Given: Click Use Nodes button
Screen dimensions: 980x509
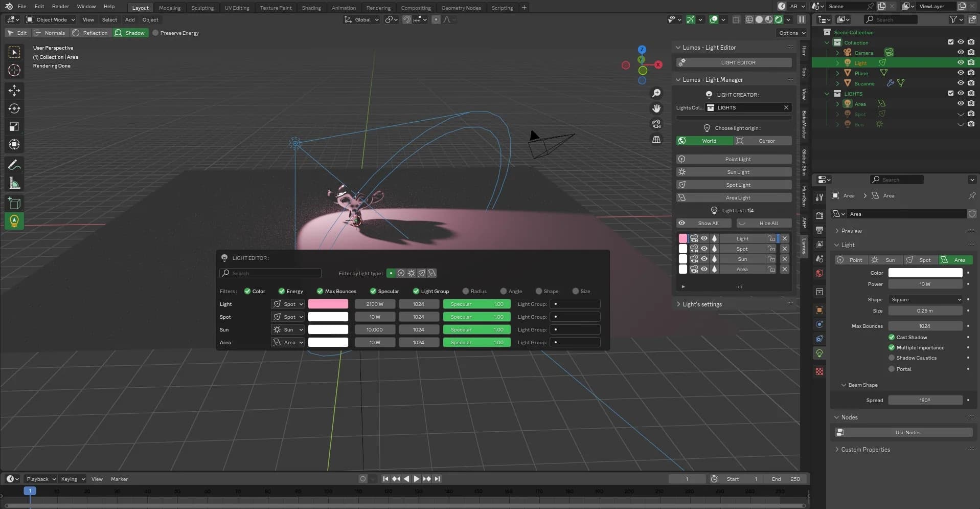Looking at the screenshot, I should 903,432.
